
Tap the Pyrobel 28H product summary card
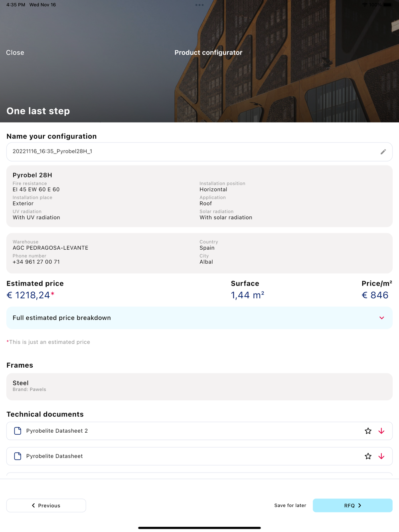[199, 196]
